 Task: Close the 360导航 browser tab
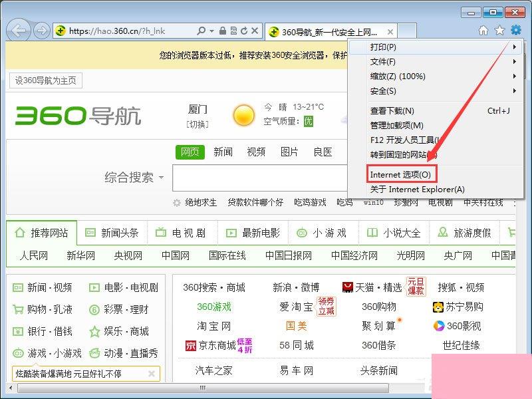click(390, 32)
